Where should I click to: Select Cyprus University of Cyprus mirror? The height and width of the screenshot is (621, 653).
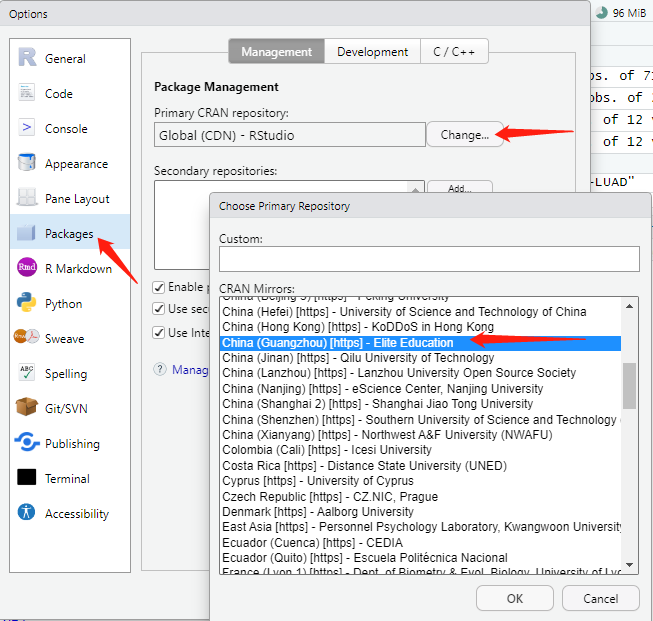coord(420,481)
